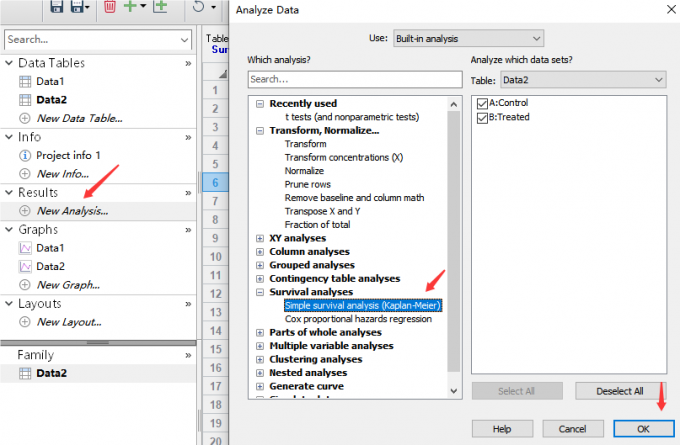The image size is (680, 445).
Task: Expand Clustering analyses
Action: point(260,360)
